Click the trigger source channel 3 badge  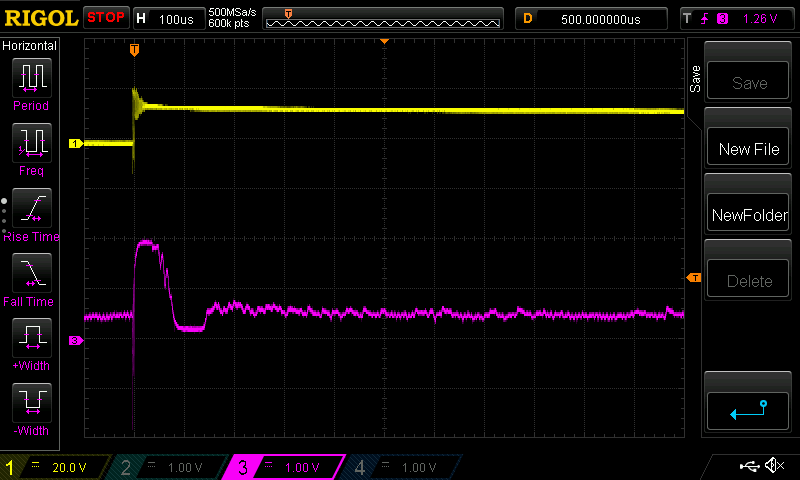(722, 19)
